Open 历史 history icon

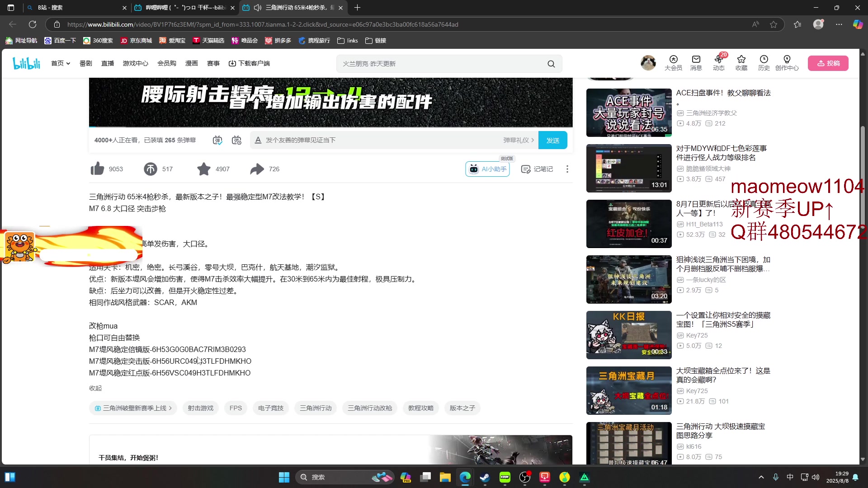click(x=764, y=63)
